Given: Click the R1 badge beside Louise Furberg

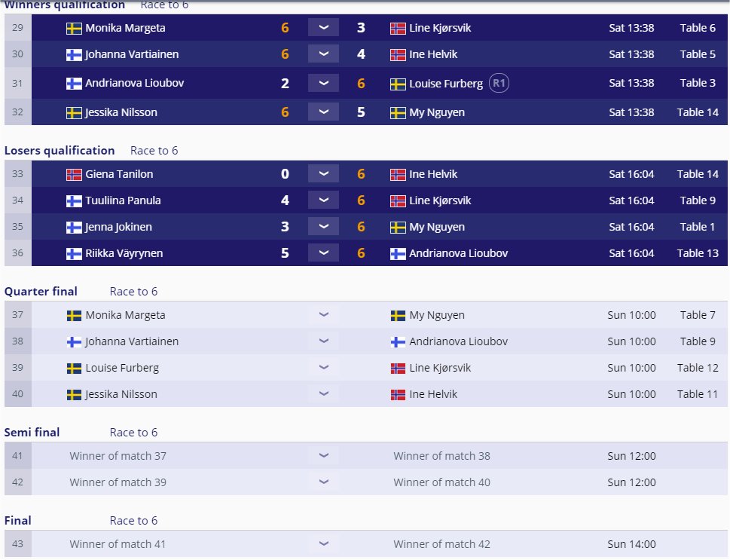Looking at the screenshot, I should [x=499, y=84].
